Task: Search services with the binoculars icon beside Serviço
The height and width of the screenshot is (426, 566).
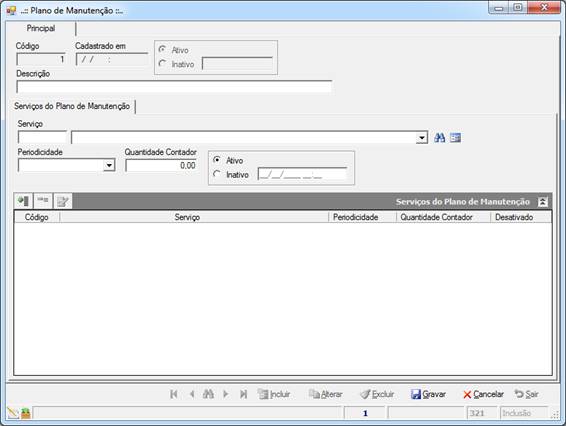Action: pos(439,138)
